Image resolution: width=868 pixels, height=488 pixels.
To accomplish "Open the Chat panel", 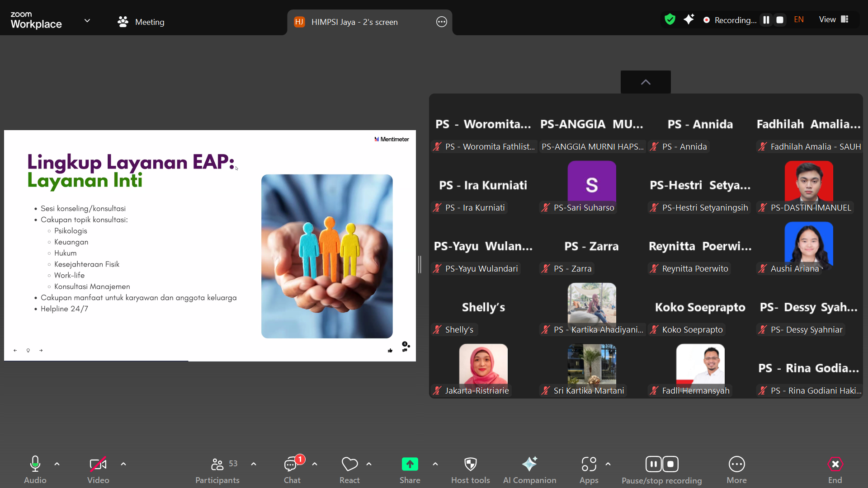I will point(292,470).
